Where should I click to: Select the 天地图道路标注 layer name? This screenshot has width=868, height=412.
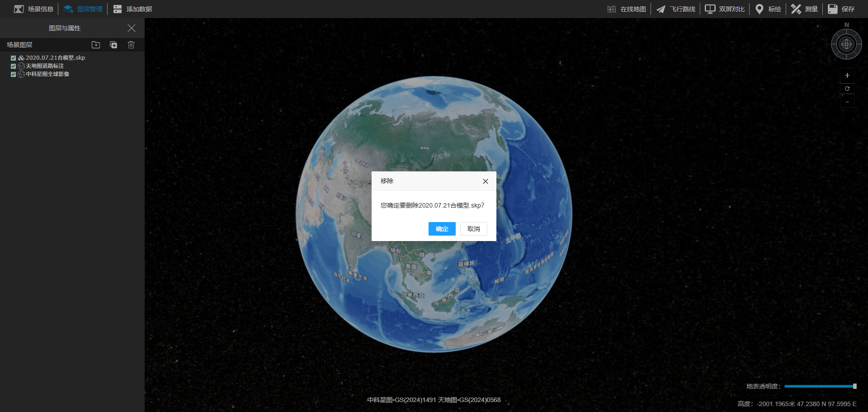click(x=45, y=66)
